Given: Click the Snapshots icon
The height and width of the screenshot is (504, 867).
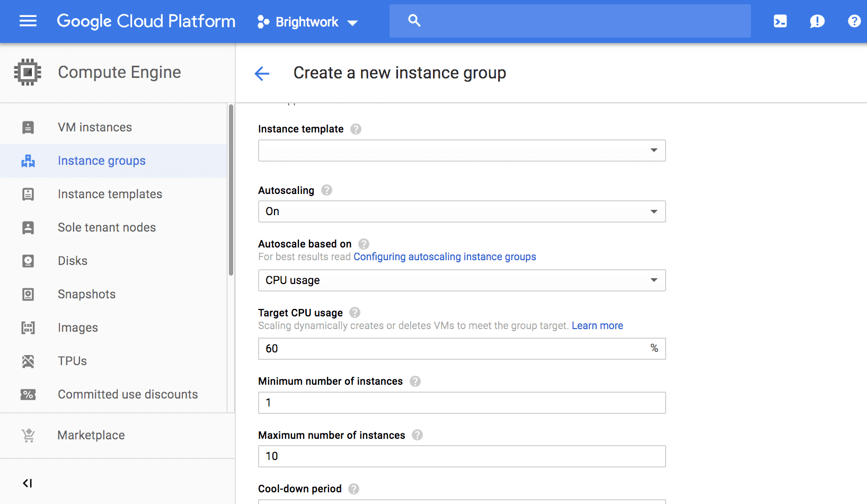Looking at the screenshot, I should pyautogui.click(x=28, y=294).
